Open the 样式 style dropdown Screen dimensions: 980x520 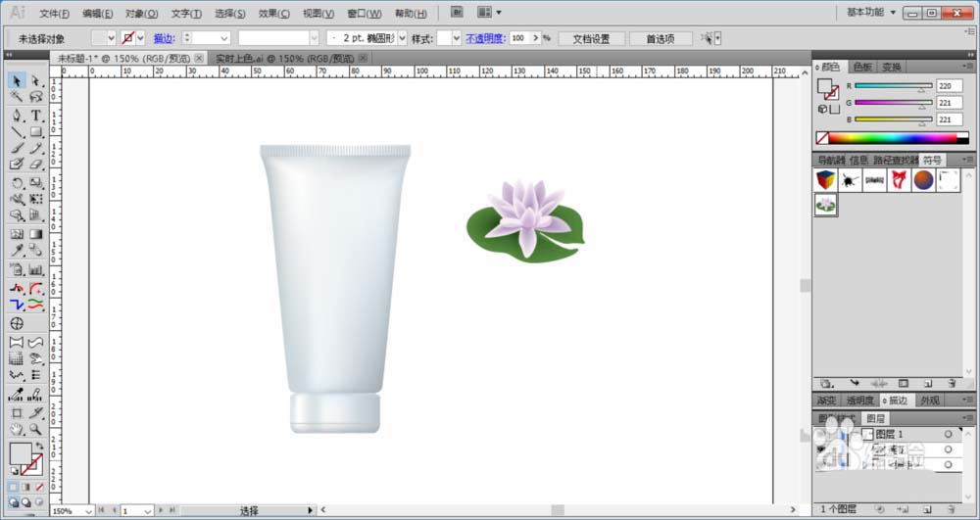(457, 39)
